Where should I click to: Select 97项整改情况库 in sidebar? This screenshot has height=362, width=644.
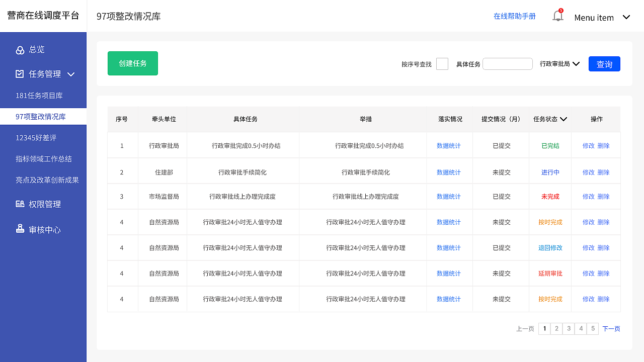pyautogui.click(x=43, y=117)
